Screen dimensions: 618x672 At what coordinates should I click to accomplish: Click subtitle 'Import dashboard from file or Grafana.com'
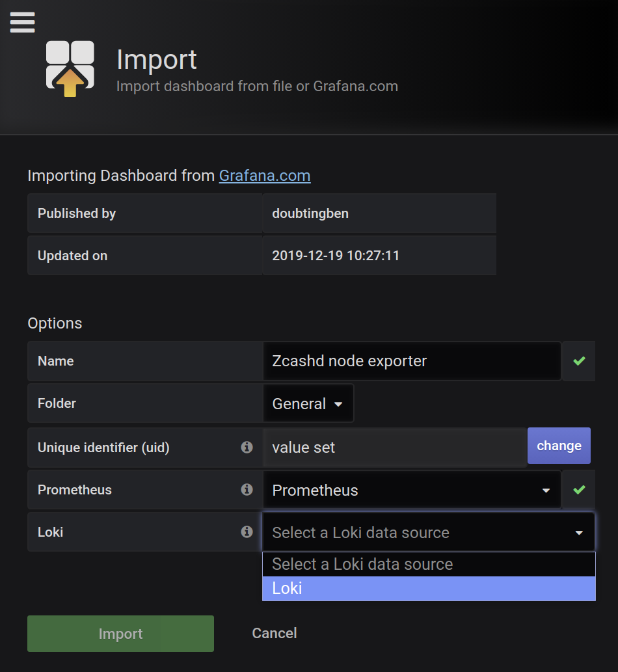(x=257, y=86)
